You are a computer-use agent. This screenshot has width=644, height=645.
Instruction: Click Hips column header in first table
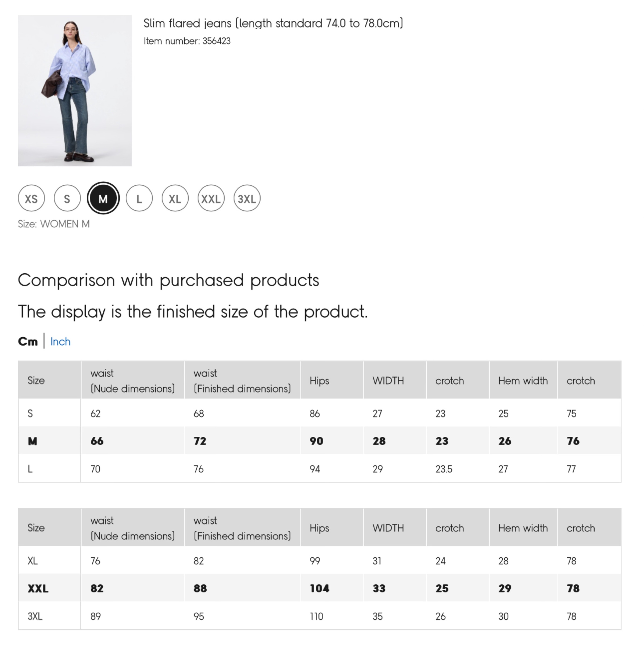coord(319,381)
